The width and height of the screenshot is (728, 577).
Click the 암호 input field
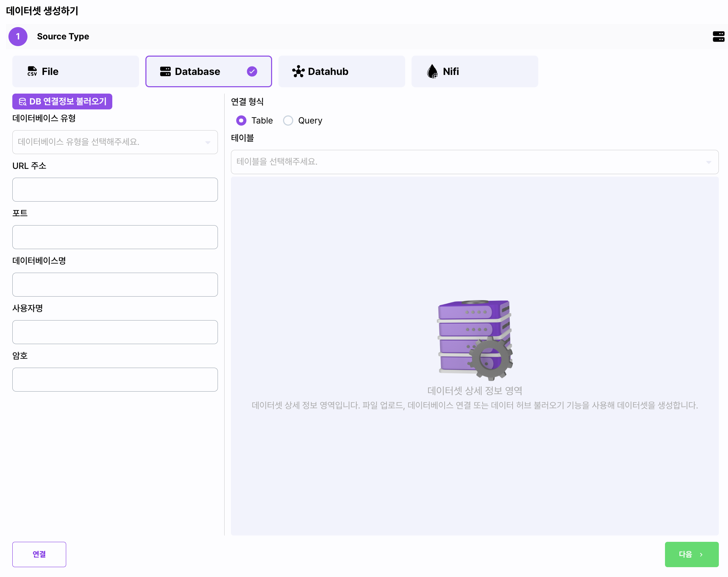115,380
